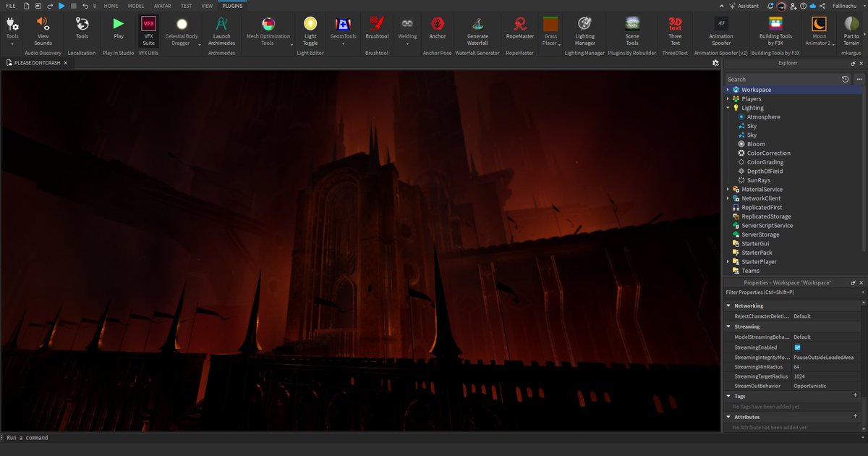The width and height of the screenshot is (868, 456).
Task: Expand the NetworkClient tree node
Action: (728, 198)
